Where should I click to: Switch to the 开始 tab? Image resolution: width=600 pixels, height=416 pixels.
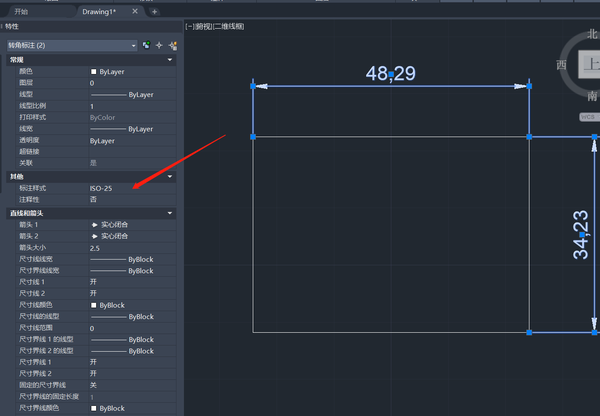(21, 12)
